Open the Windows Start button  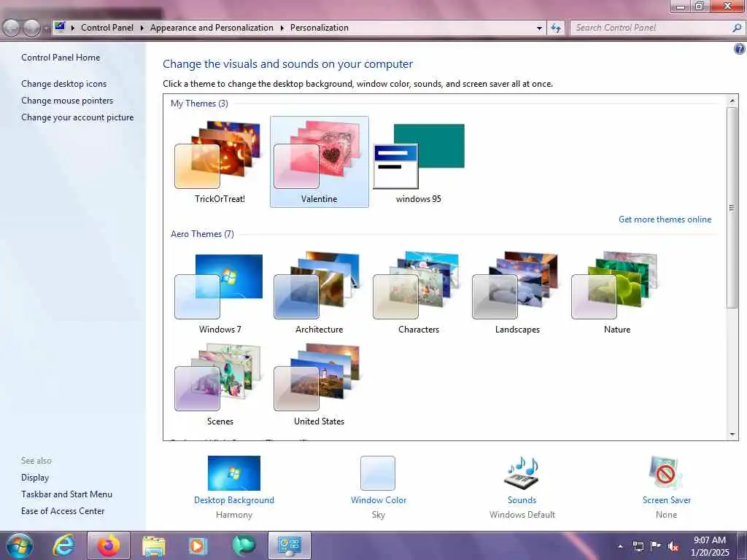tap(20, 545)
